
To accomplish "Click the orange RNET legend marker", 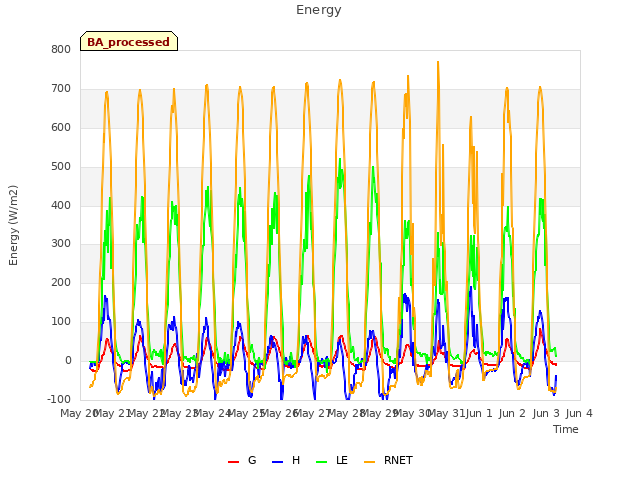I will (369, 462).
